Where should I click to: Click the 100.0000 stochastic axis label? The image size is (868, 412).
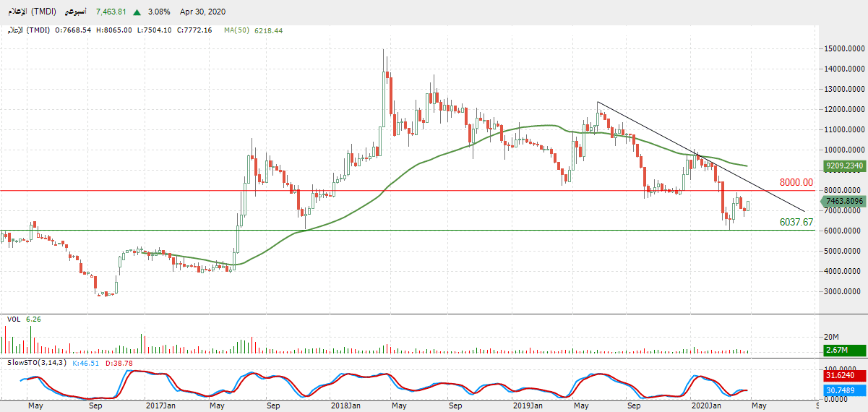(839, 369)
